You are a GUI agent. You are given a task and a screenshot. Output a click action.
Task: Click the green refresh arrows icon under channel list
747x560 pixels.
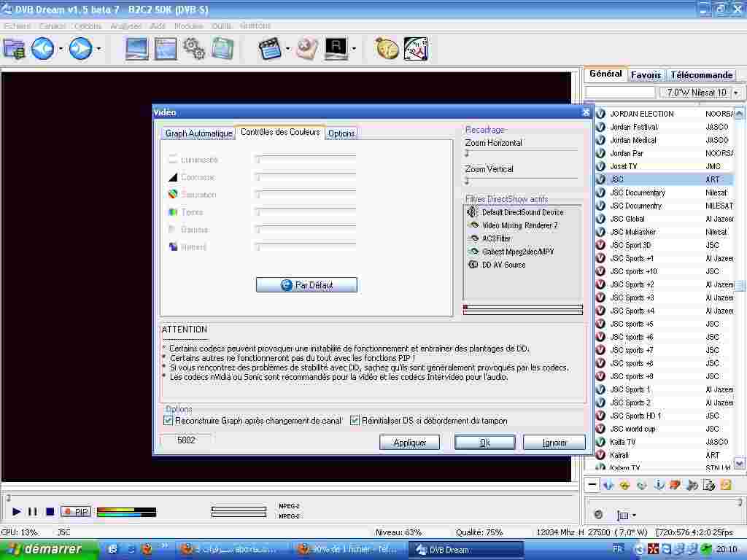(642, 485)
